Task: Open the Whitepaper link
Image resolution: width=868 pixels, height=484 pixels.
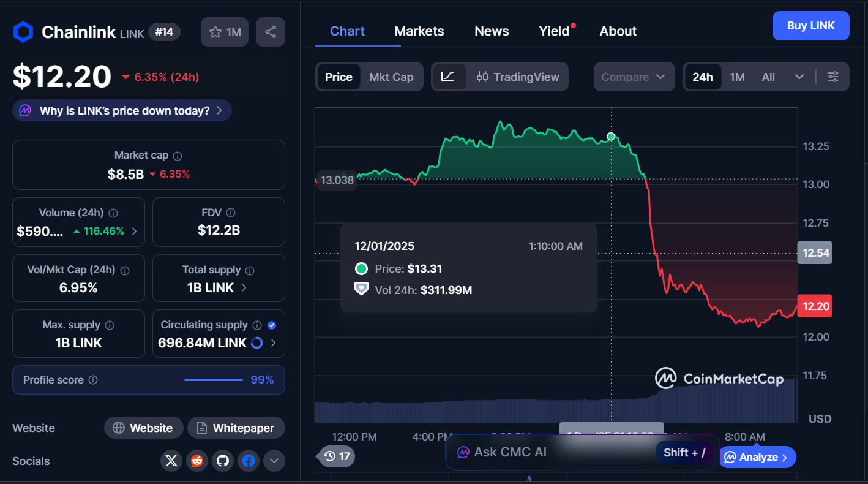Action: (x=236, y=428)
